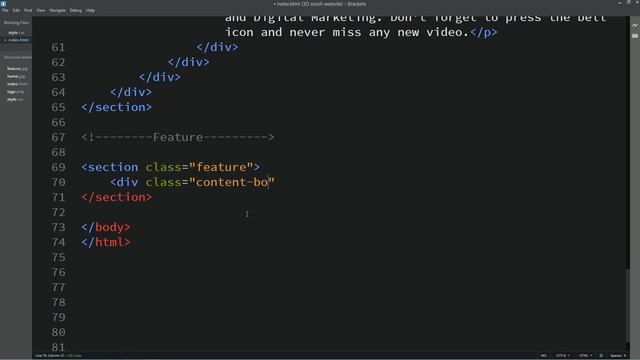Open feature.jpg in the file tree
This screenshot has width=640, height=360.
click(x=17, y=69)
